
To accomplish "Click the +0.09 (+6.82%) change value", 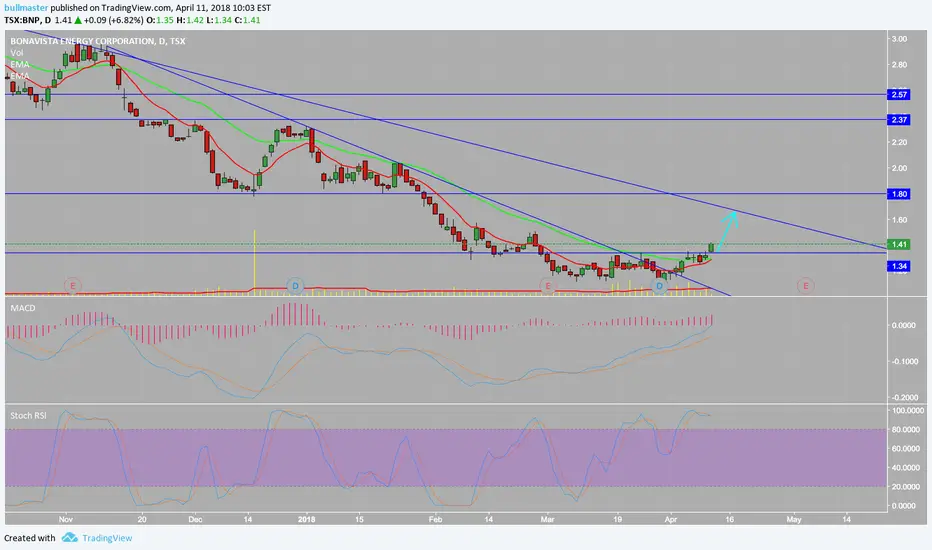I will click(114, 20).
